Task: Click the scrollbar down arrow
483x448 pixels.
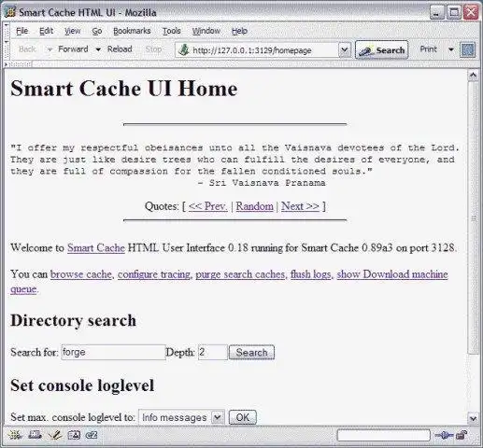Action: (473, 418)
